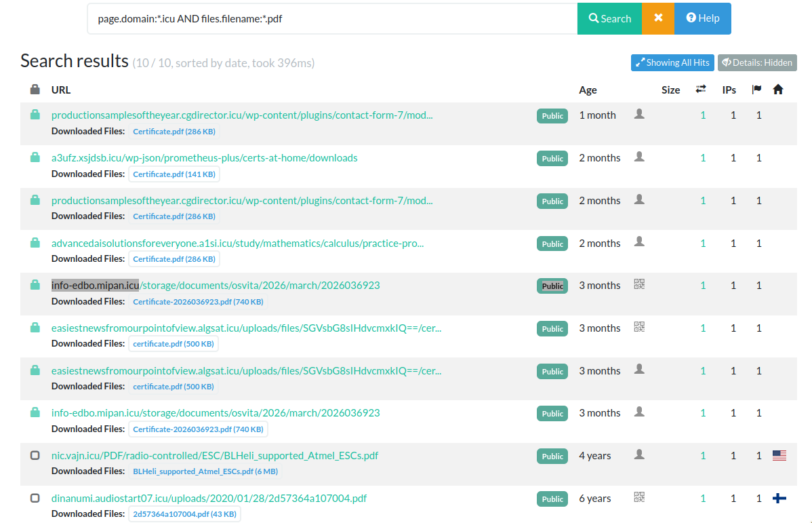Open the Help button
Viewport: 812px width, 523px height.
click(703, 19)
